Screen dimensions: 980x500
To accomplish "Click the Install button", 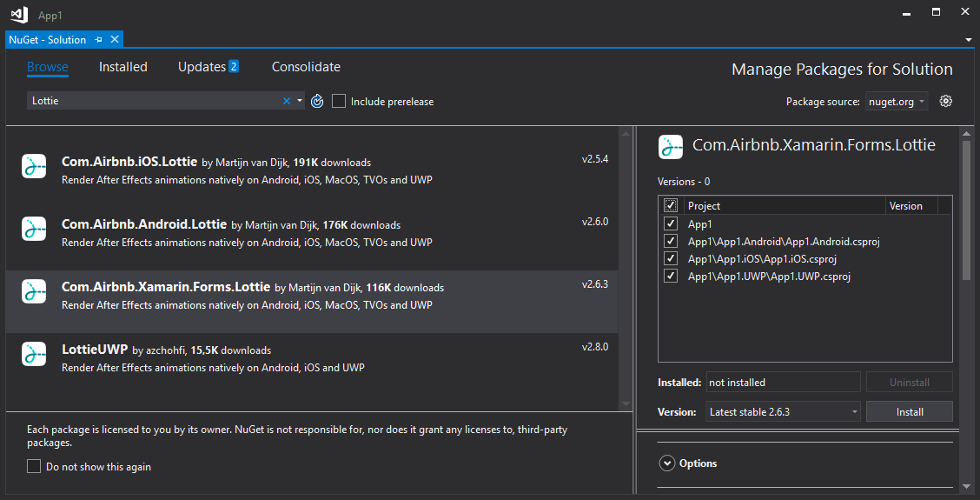I will tap(910, 411).
